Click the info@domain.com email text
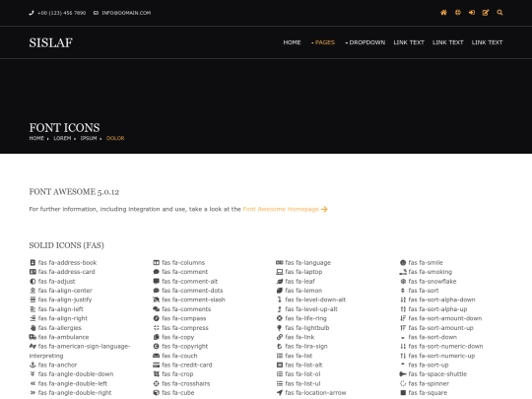Image resolution: width=532 pixels, height=399 pixels. coord(126,13)
